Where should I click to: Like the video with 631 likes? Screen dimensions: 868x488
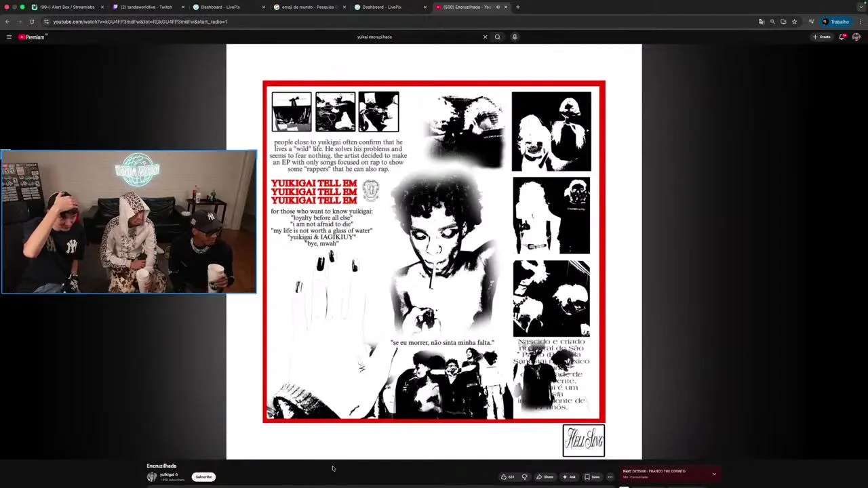[507, 477]
